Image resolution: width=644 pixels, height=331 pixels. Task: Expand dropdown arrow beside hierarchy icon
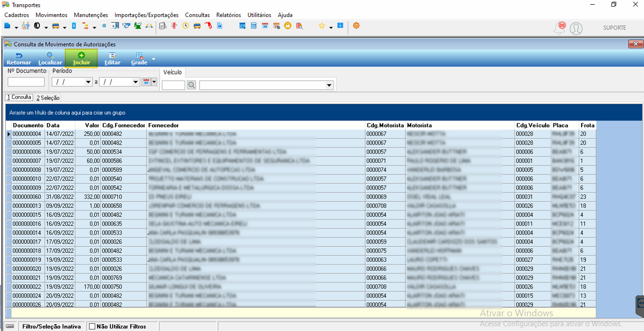(94, 27)
